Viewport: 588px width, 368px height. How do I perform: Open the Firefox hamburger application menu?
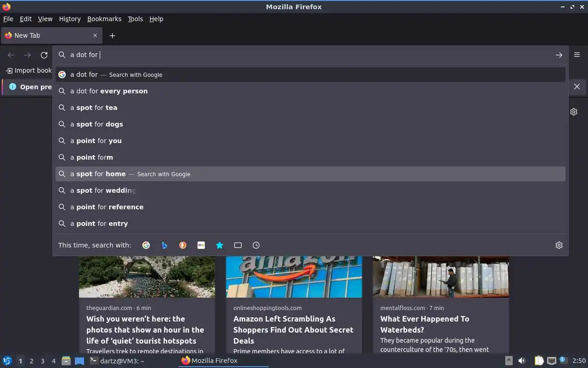(x=577, y=54)
